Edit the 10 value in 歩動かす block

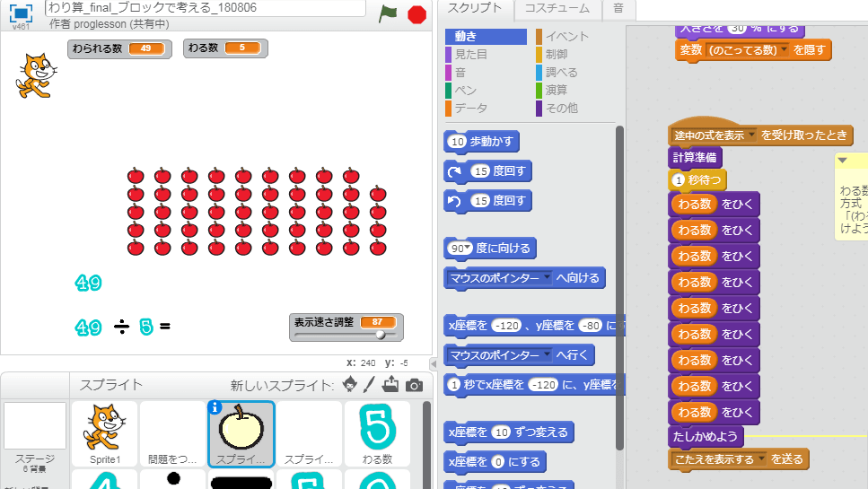point(457,142)
